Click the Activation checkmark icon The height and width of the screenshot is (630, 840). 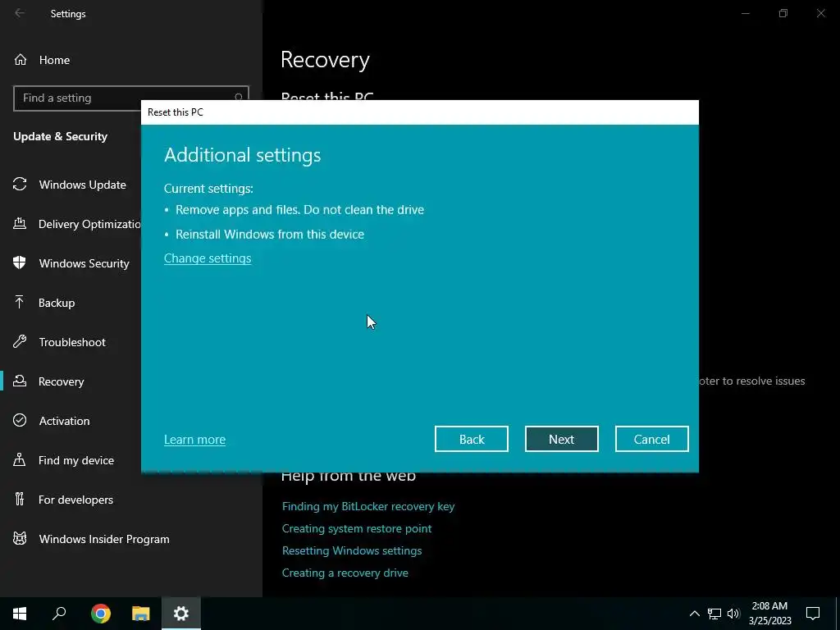tap(20, 421)
